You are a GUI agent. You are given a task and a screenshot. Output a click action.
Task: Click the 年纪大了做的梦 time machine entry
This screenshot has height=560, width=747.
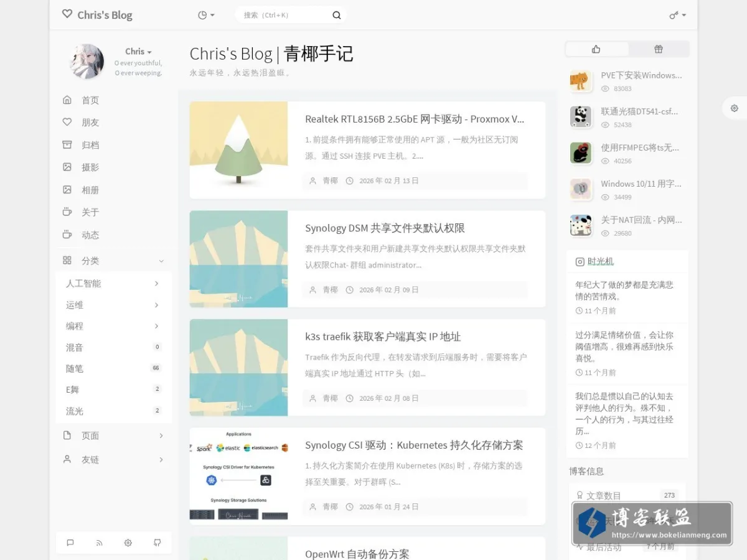pos(627,298)
